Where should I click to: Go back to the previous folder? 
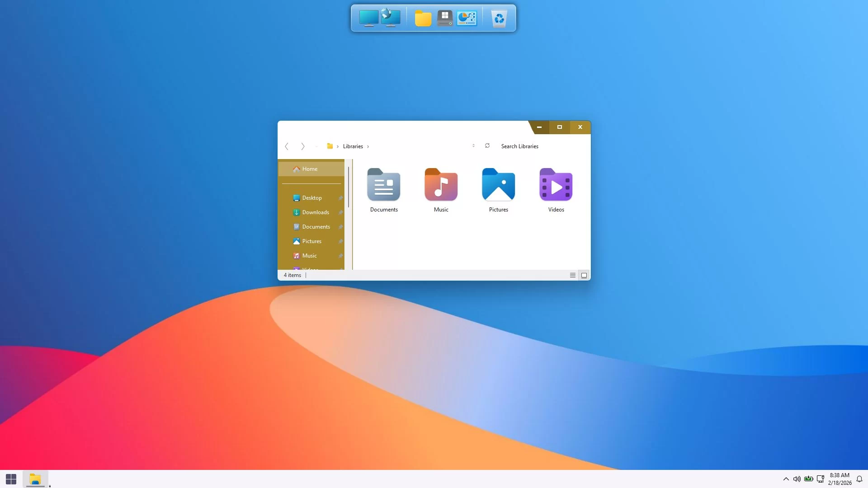[287, 146]
